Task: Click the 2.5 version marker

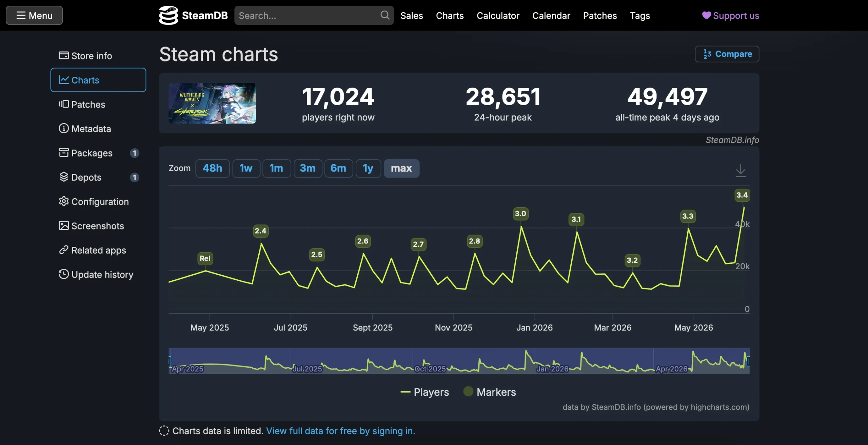Action: point(317,255)
